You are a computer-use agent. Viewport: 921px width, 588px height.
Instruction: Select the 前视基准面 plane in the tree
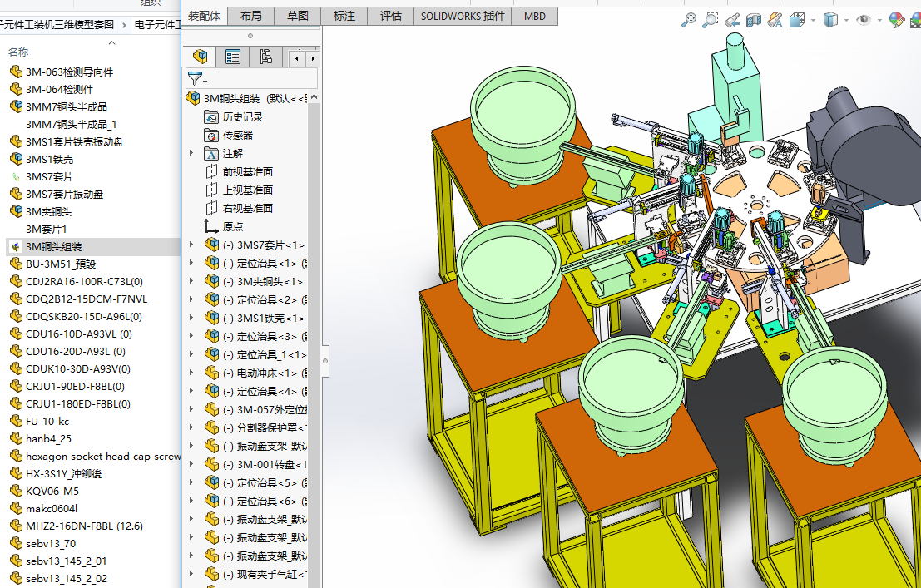pos(247,171)
